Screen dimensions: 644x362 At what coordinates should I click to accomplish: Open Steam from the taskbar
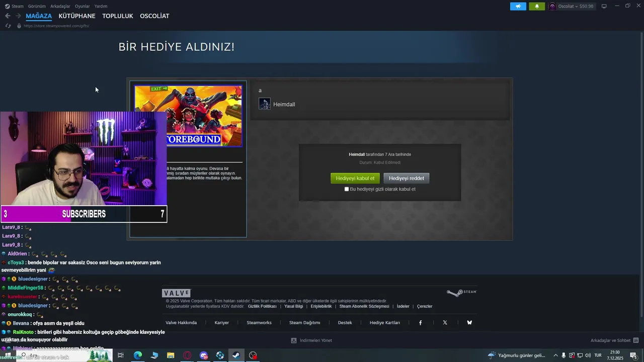coord(235,355)
